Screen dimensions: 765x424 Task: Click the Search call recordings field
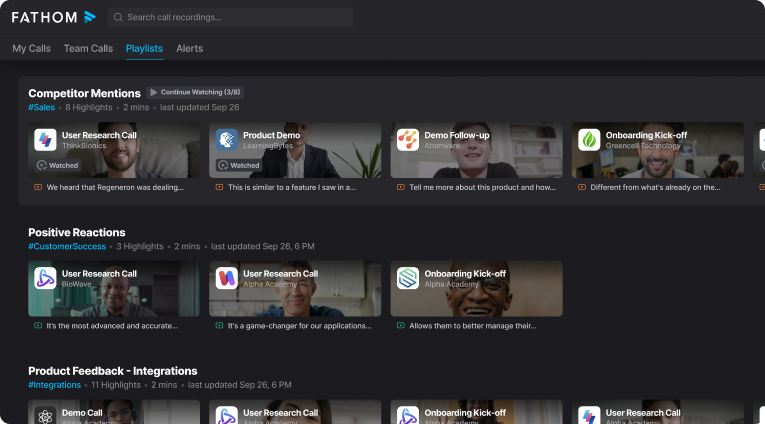[235, 17]
